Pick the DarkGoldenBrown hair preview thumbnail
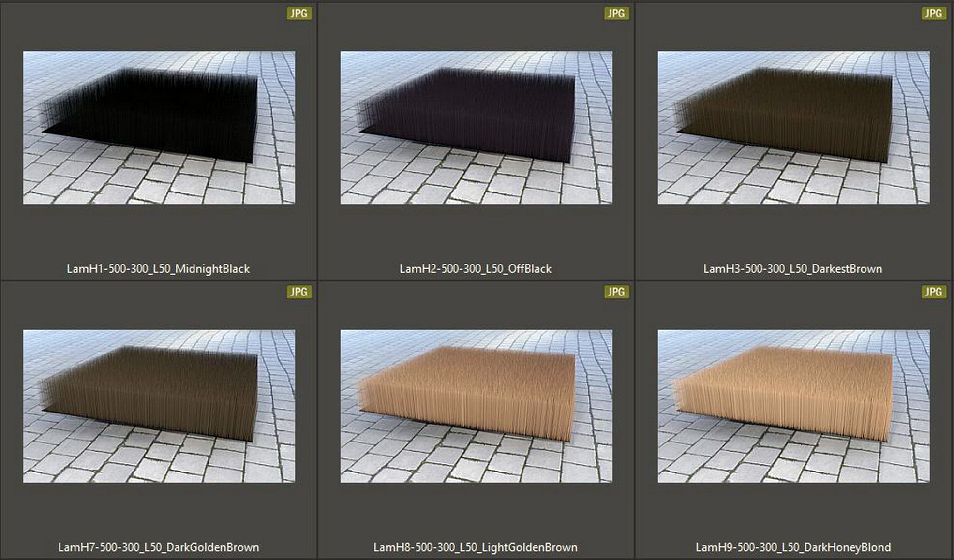 pyautogui.click(x=159, y=406)
